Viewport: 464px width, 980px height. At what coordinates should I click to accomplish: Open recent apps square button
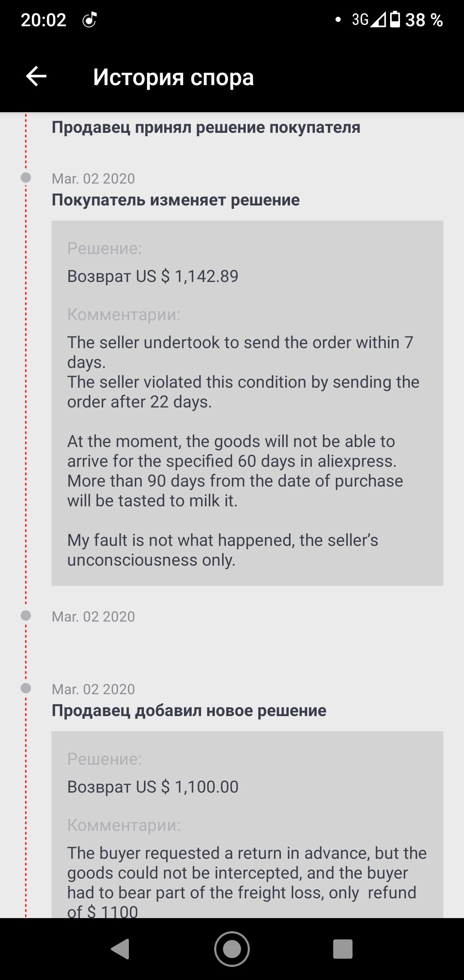pos(343,949)
